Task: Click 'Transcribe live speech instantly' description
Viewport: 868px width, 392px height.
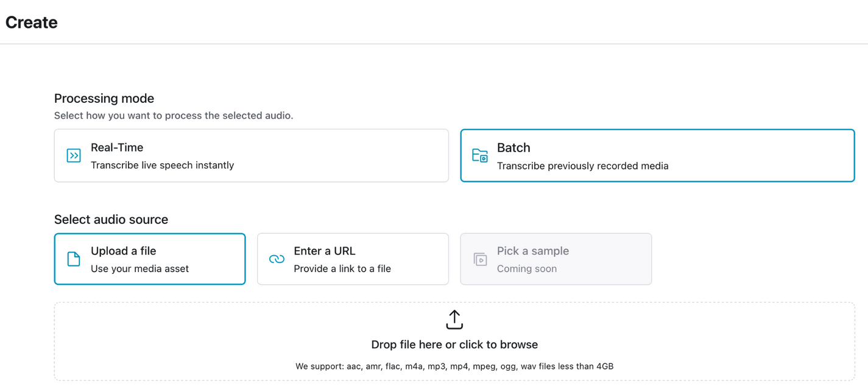Action: pyautogui.click(x=162, y=165)
